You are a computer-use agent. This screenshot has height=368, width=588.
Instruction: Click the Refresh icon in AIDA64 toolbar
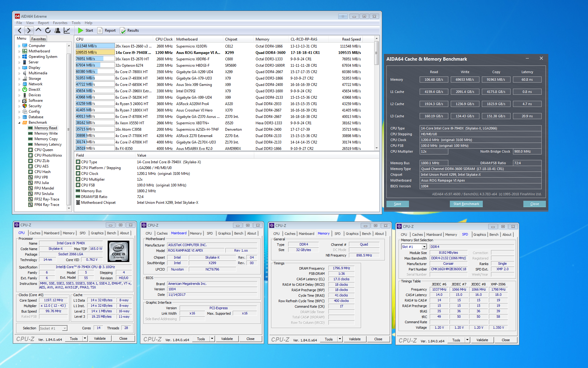(x=48, y=30)
